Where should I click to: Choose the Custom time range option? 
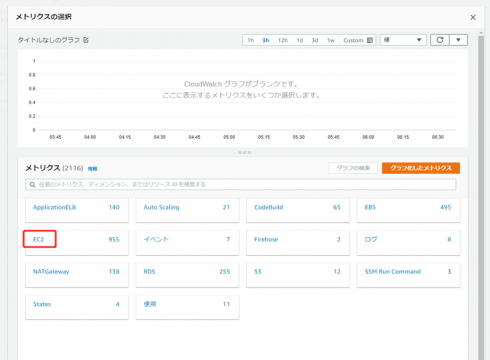353,40
